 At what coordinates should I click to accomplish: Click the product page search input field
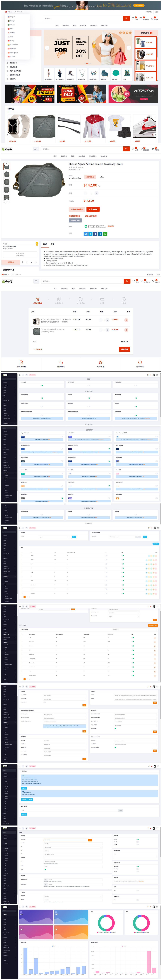coord(82,149)
